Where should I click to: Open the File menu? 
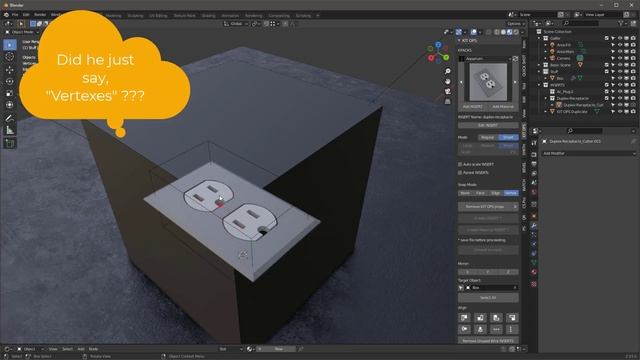click(15, 15)
